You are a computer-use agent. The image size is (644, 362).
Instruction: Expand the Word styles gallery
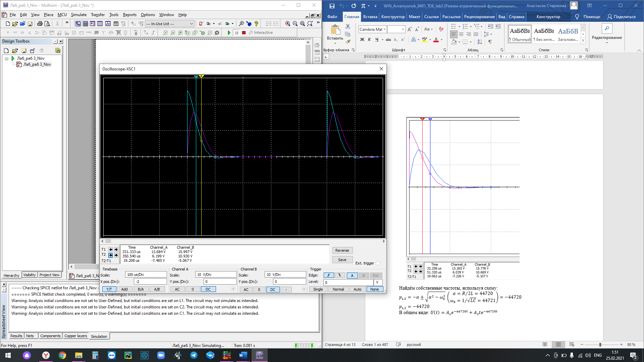click(583, 41)
